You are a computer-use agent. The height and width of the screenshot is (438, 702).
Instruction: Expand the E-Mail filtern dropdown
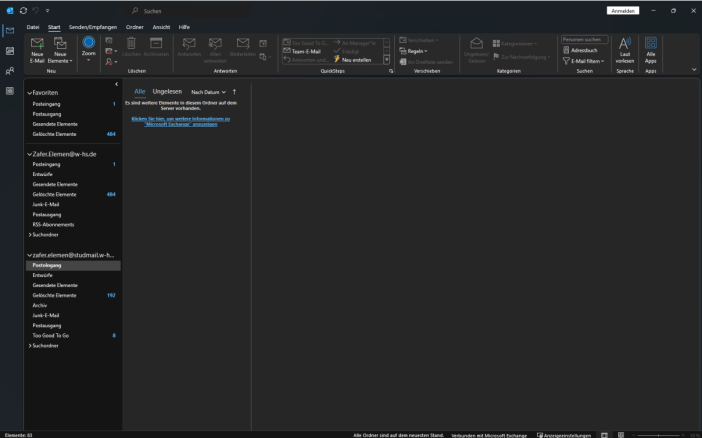click(x=584, y=61)
